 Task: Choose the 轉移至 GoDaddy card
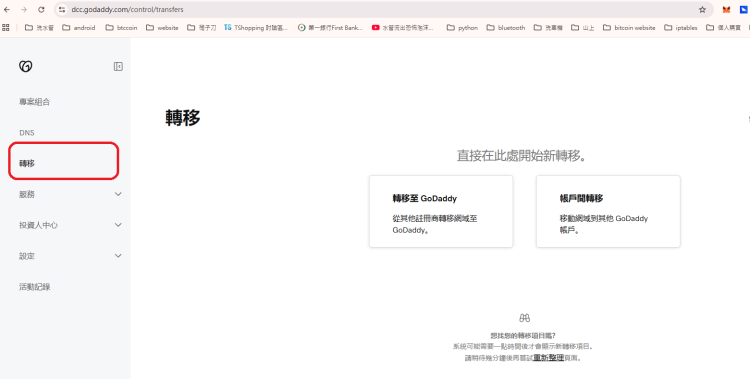pyautogui.click(x=441, y=211)
